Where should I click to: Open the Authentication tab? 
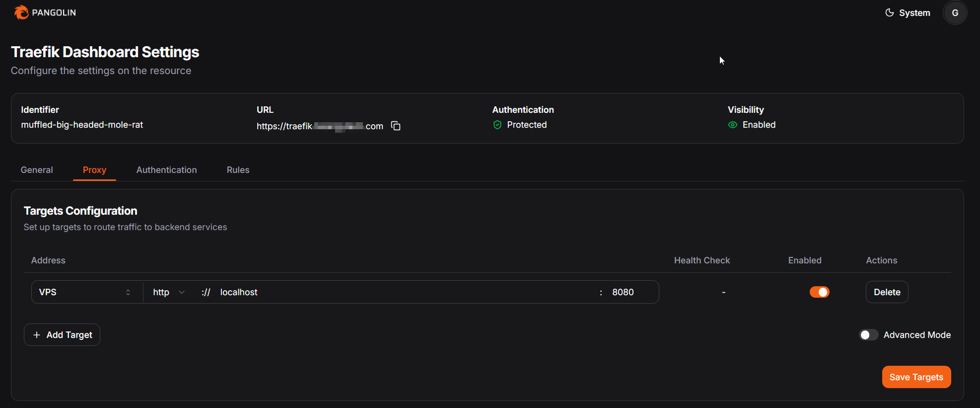(x=167, y=170)
